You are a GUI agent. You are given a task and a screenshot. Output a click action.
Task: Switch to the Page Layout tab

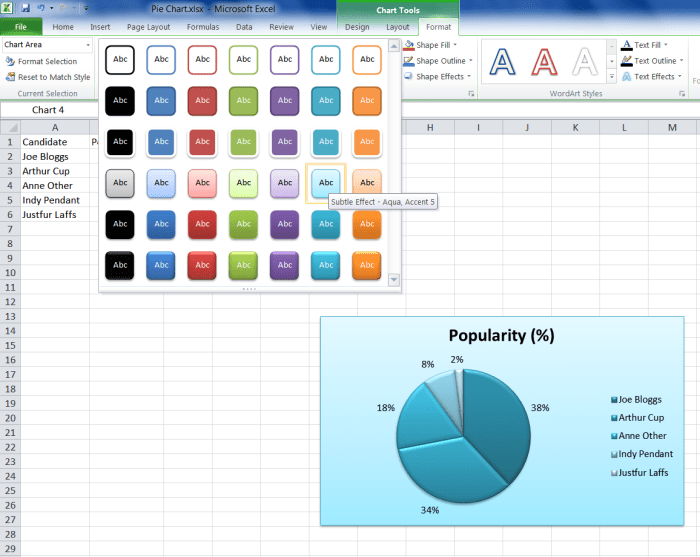point(148,27)
